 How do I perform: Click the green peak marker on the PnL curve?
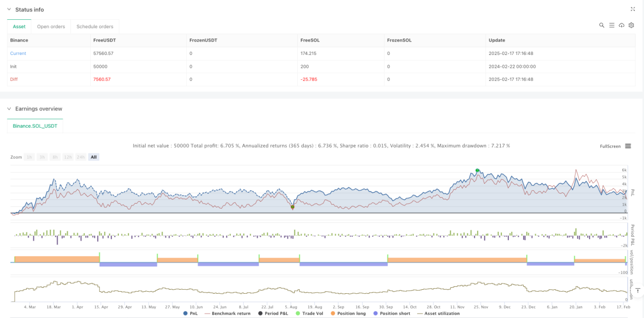pyautogui.click(x=477, y=170)
